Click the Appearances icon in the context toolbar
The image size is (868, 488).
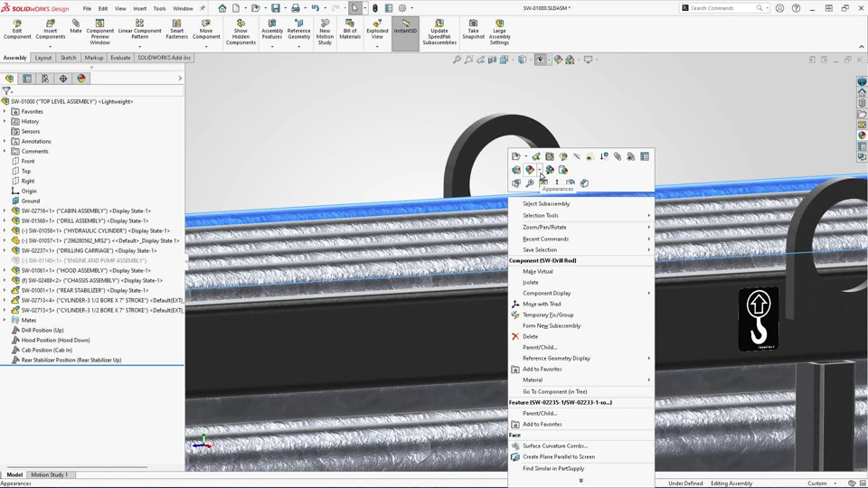click(530, 170)
